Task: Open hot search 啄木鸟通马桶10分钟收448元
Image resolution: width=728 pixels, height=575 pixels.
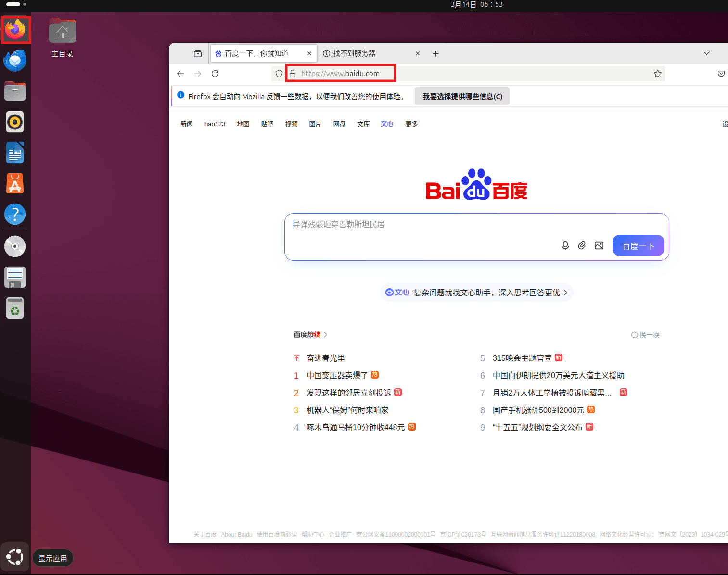Action: 356,427
